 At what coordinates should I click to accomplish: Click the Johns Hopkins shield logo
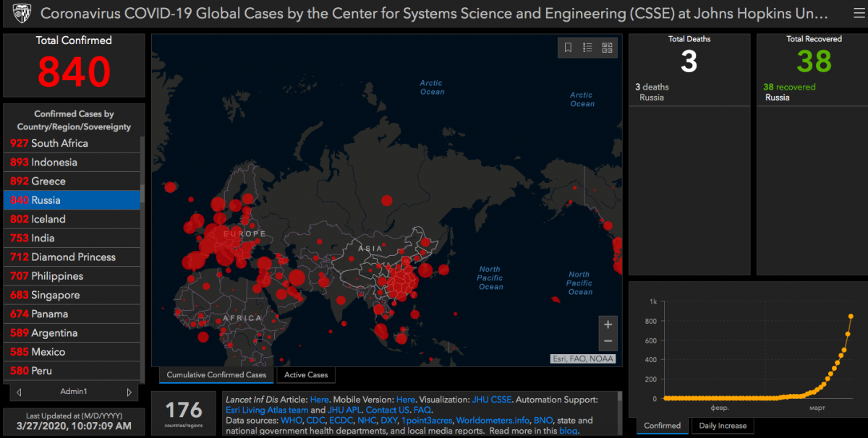tap(22, 13)
